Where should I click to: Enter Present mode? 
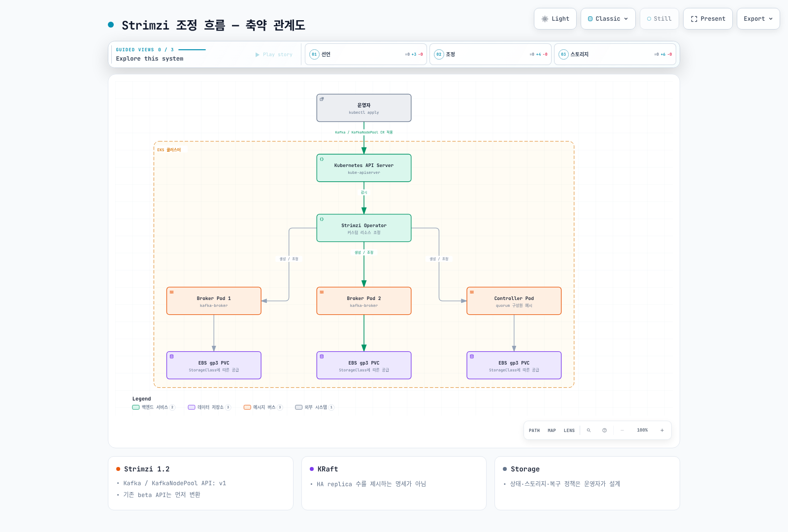click(x=708, y=19)
